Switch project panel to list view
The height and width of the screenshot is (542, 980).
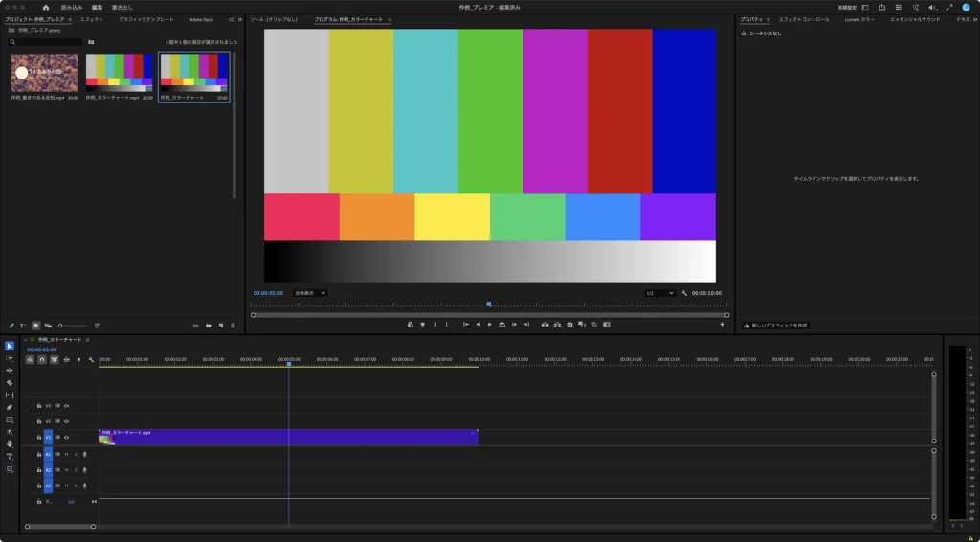coord(24,326)
